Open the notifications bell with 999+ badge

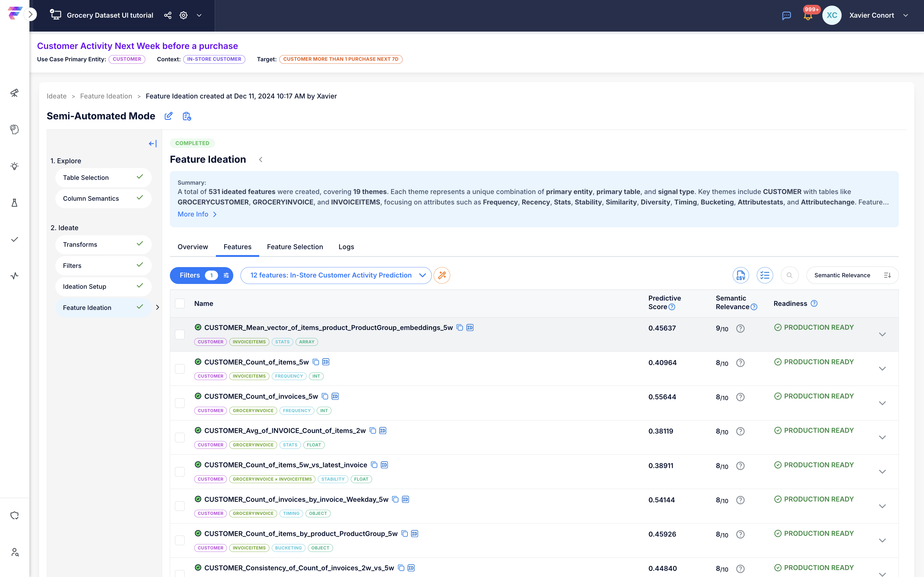pyautogui.click(x=808, y=15)
